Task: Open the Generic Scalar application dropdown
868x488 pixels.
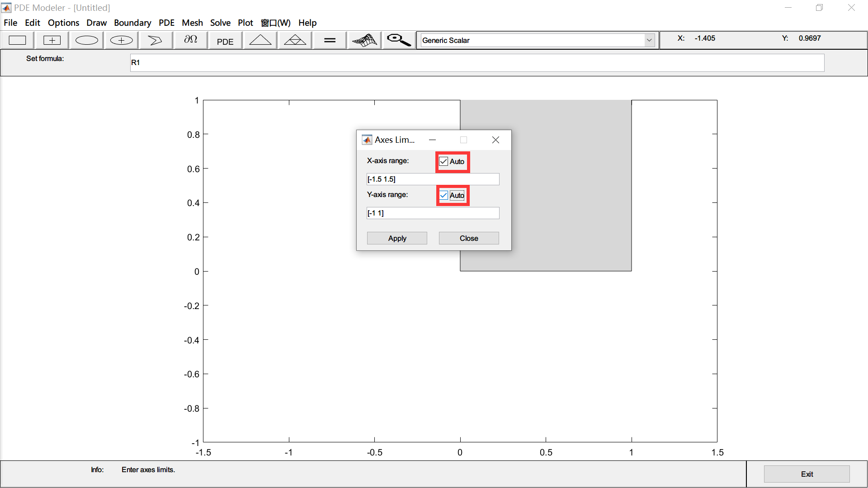Action: [x=650, y=40]
